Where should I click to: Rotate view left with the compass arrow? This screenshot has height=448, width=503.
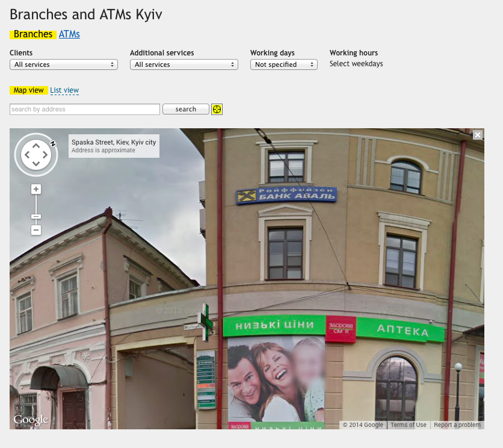tap(26, 155)
